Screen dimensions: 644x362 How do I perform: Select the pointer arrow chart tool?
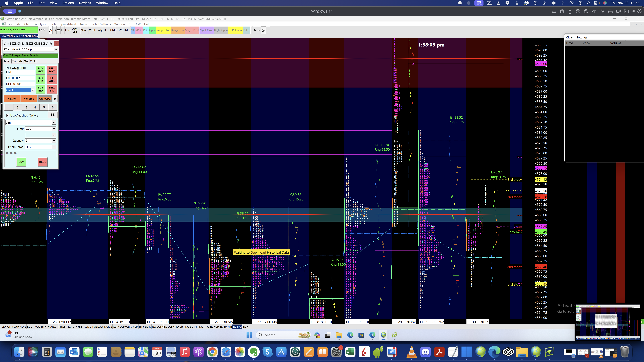255,30
